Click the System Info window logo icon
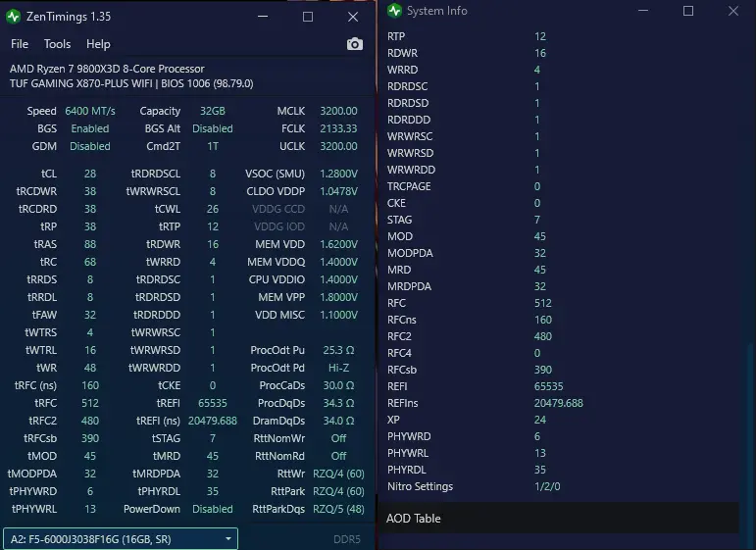Image resolution: width=756 pixels, height=550 pixels. pyautogui.click(x=394, y=11)
